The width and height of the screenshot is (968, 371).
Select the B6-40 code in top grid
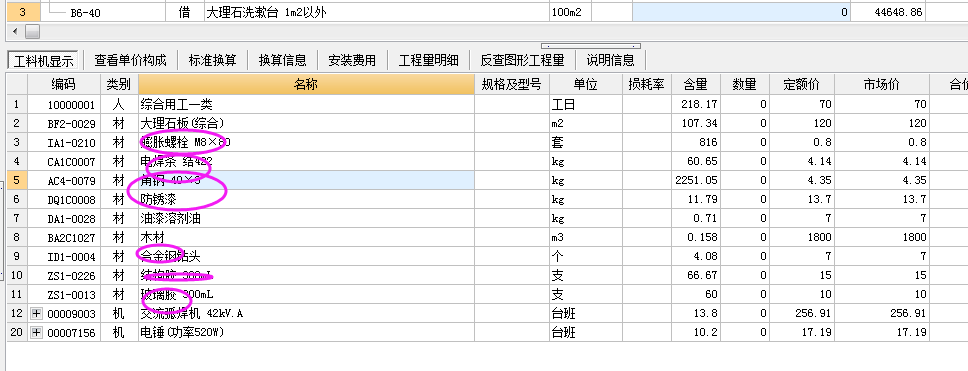[86, 12]
